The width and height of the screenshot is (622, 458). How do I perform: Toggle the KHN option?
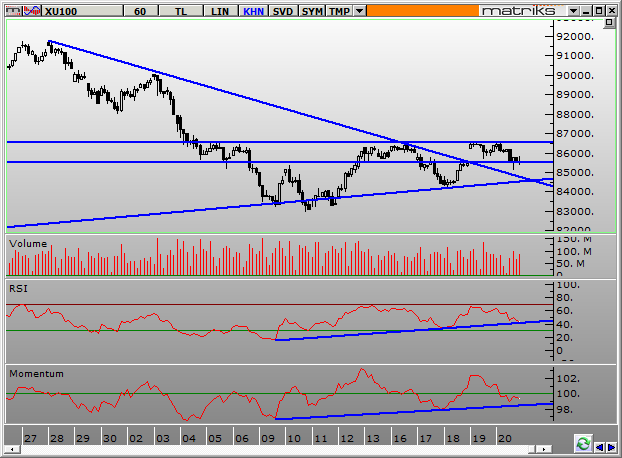click(x=252, y=10)
